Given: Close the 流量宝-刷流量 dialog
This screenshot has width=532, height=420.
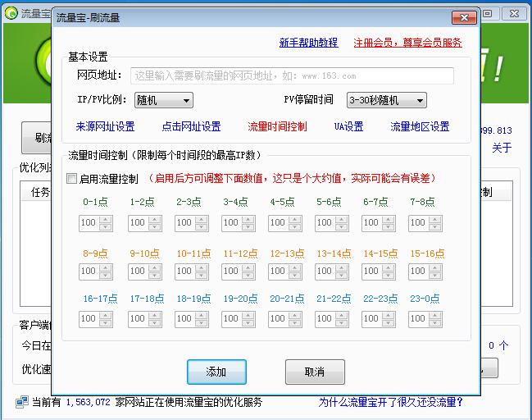Looking at the screenshot, I should [464, 18].
